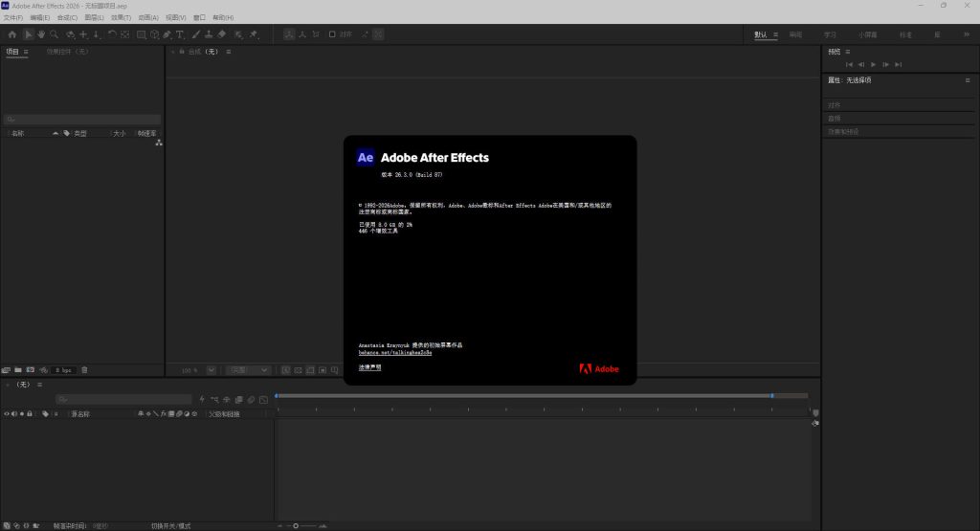Viewport: 980px width, 531px height.
Task: Select the Clone Stamp tool
Action: pyautogui.click(x=209, y=34)
